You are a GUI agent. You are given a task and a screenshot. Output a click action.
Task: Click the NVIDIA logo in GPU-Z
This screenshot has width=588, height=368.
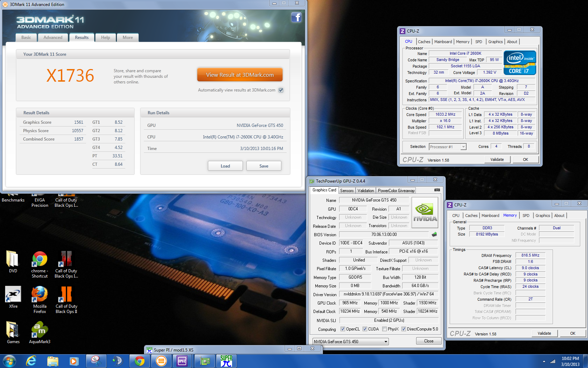click(425, 213)
